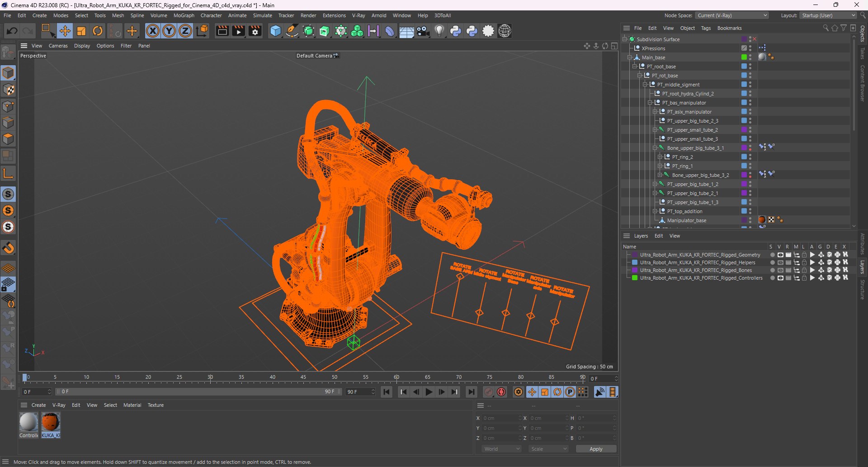The width and height of the screenshot is (868, 467).
Task: Open the Character menu
Action: (211, 15)
